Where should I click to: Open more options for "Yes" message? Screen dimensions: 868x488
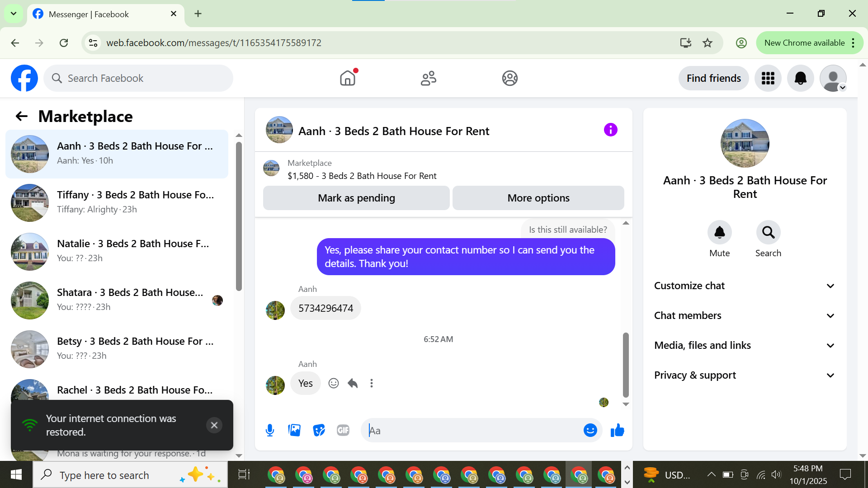(372, 383)
